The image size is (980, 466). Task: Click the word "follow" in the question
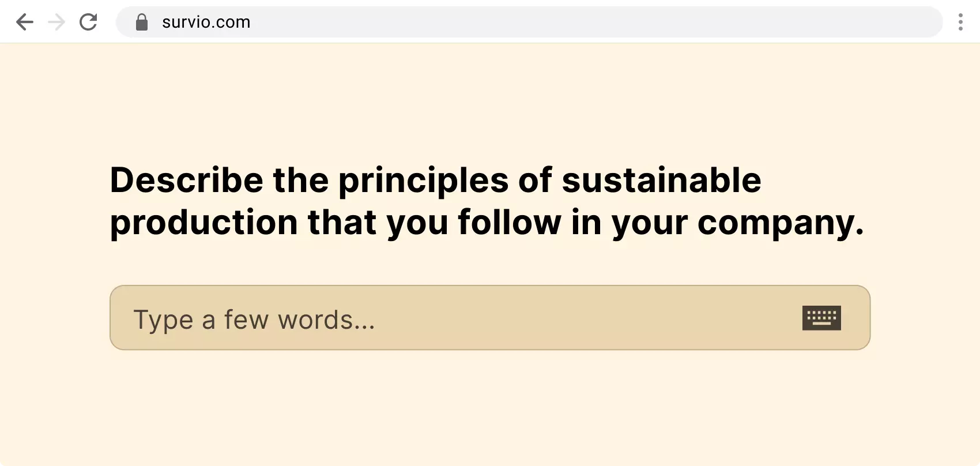tap(510, 223)
